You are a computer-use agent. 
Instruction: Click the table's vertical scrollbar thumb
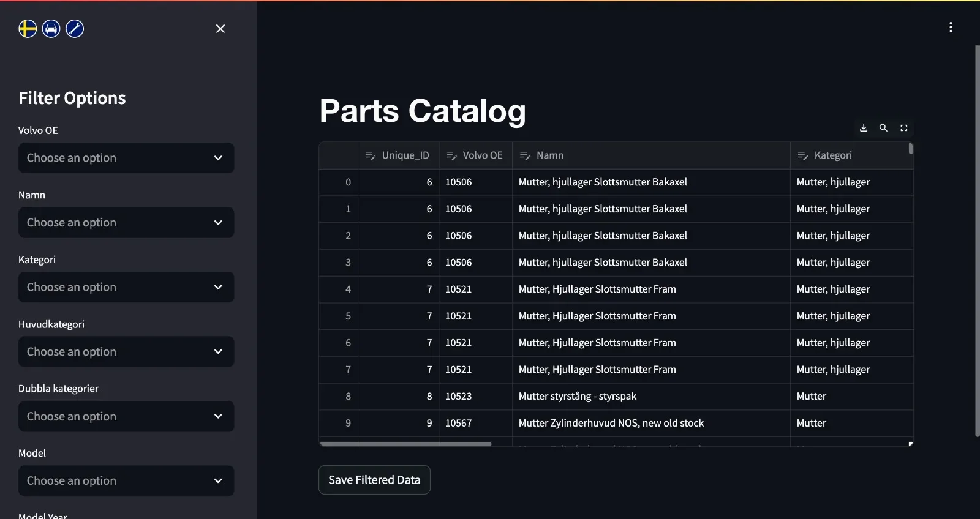[911, 149]
